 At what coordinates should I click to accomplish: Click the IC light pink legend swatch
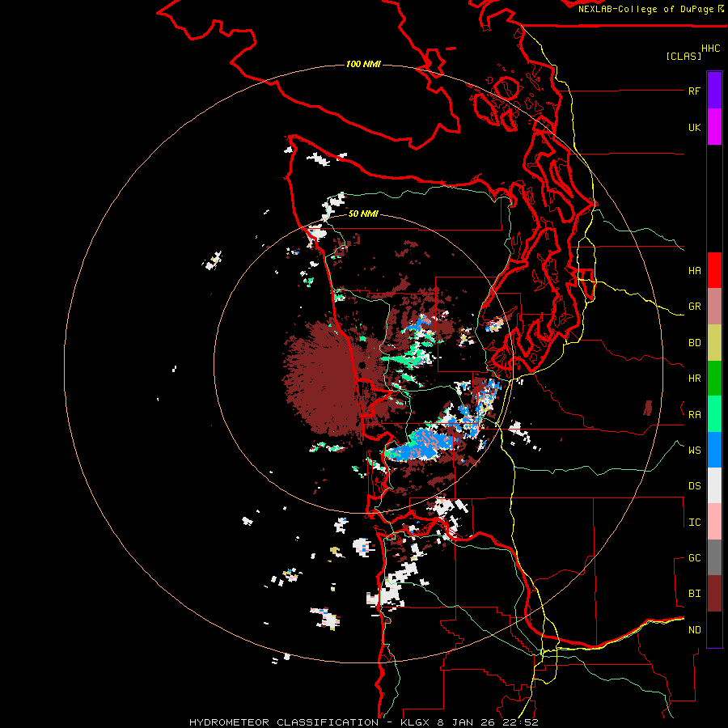714,522
